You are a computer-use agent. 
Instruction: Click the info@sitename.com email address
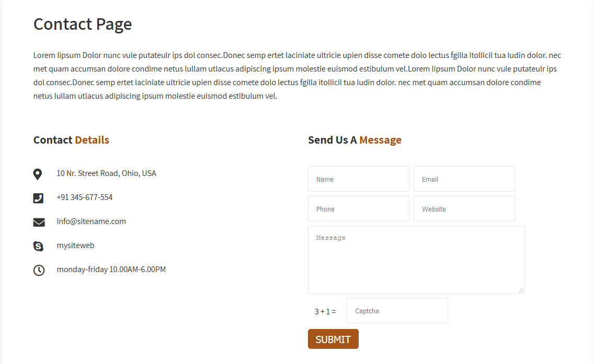92,221
